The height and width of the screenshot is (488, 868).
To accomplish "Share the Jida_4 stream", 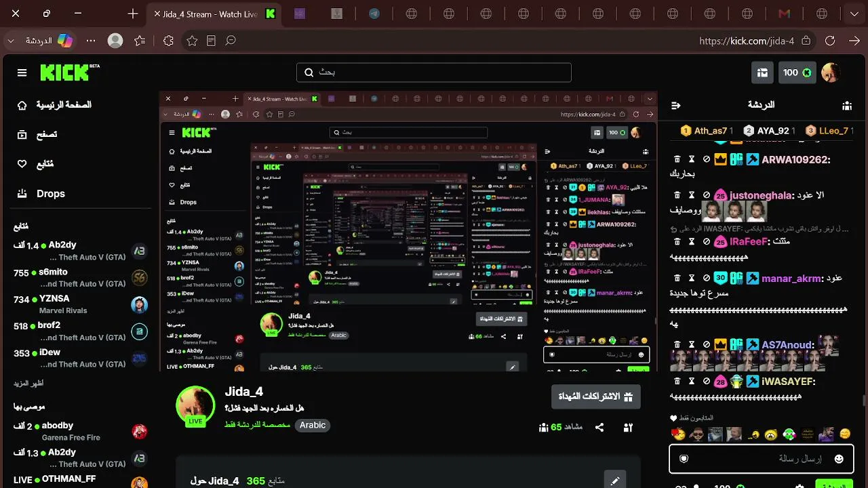I will (x=599, y=428).
